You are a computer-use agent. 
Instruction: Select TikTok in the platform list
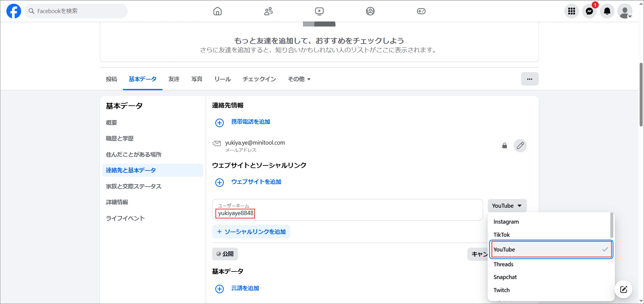coord(502,235)
